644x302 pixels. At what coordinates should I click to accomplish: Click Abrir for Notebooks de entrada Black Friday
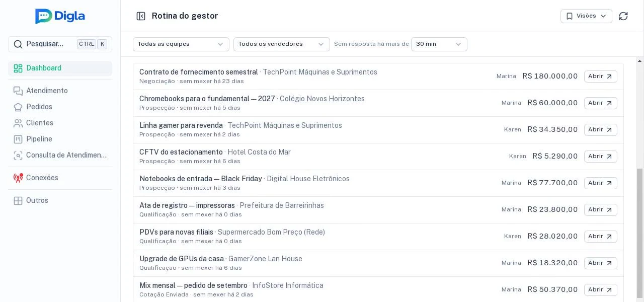[601, 183]
